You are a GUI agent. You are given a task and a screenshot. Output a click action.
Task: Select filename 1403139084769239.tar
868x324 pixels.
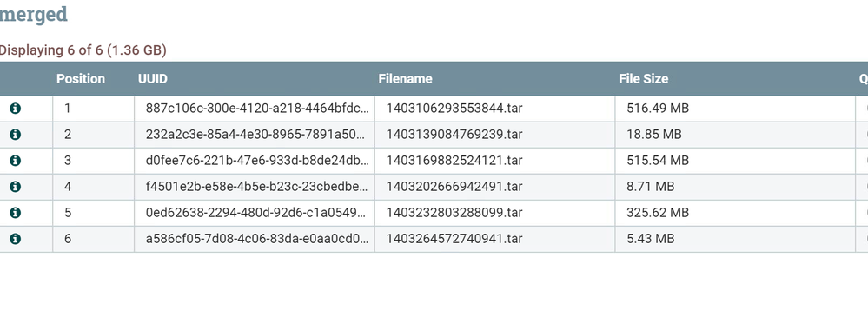pyautogui.click(x=454, y=135)
